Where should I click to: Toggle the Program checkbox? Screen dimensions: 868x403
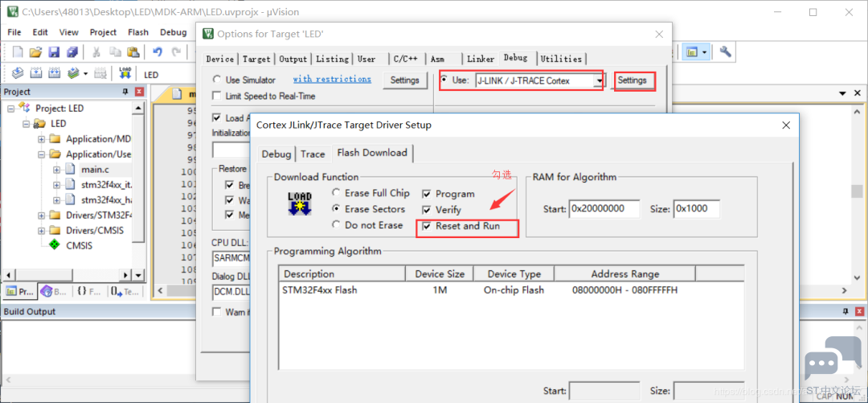click(x=427, y=194)
